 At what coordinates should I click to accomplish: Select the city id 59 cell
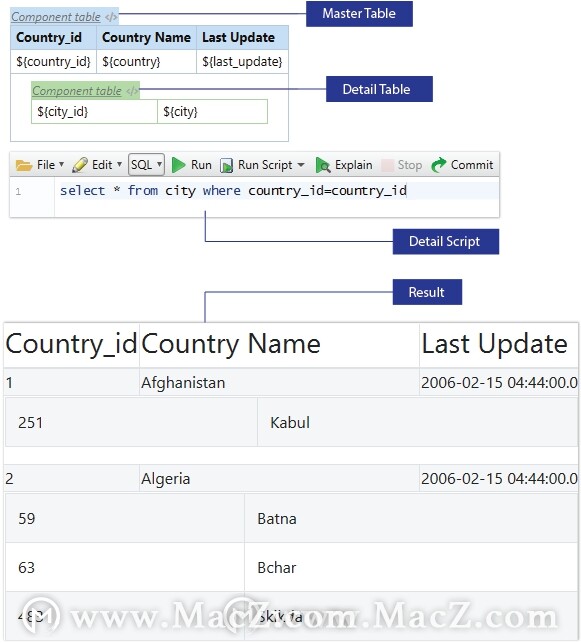(125, 518)
